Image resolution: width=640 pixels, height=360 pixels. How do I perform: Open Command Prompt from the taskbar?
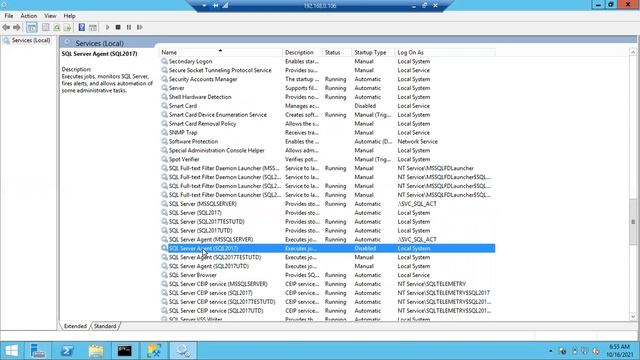point(124,351)
